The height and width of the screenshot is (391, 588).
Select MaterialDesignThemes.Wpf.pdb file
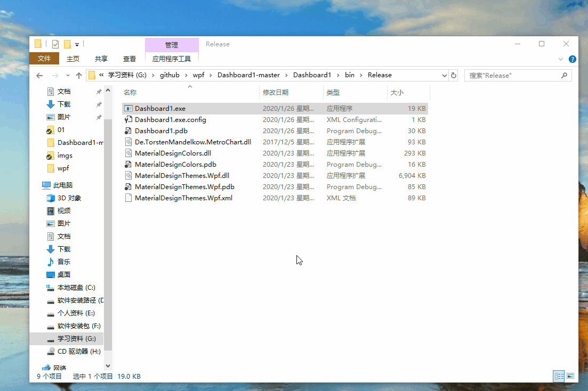click(x=184, y=186)
